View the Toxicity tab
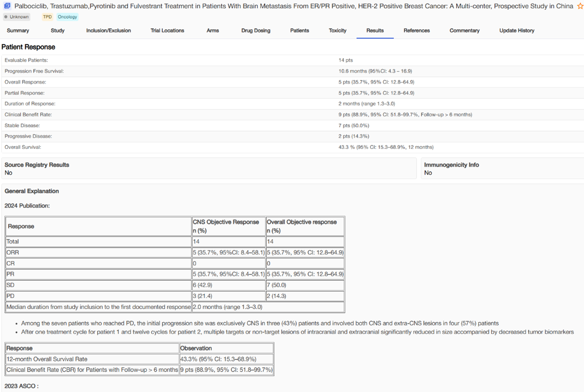Image resolution: width=584 pixels, height=392 pixels. tap(337, 30)
